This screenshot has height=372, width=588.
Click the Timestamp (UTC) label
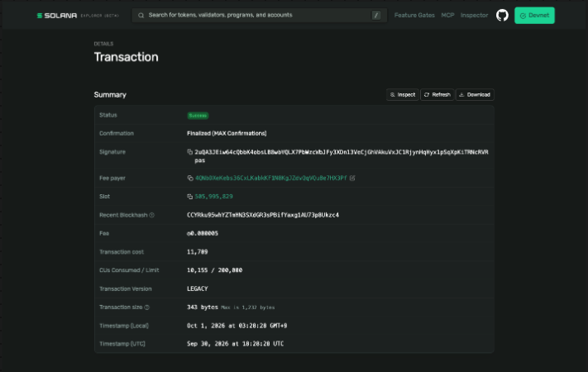click(x=122, y=344)
